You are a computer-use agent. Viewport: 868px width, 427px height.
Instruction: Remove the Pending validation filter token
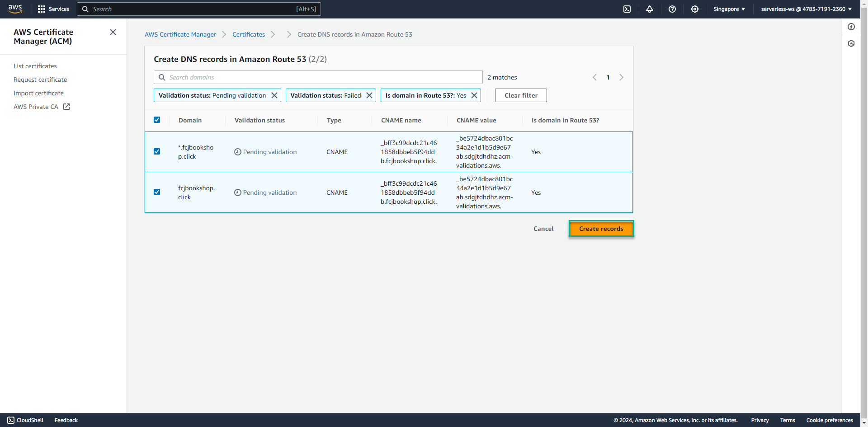coord(274,95)
